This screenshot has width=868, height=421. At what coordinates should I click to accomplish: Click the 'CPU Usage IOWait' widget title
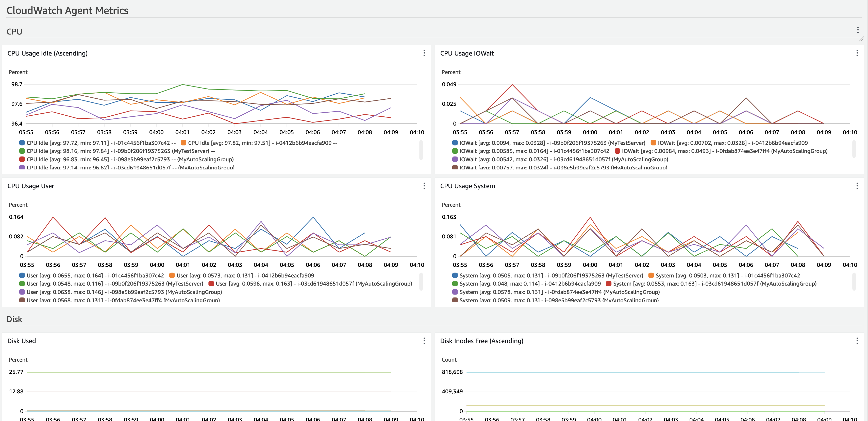467,53
